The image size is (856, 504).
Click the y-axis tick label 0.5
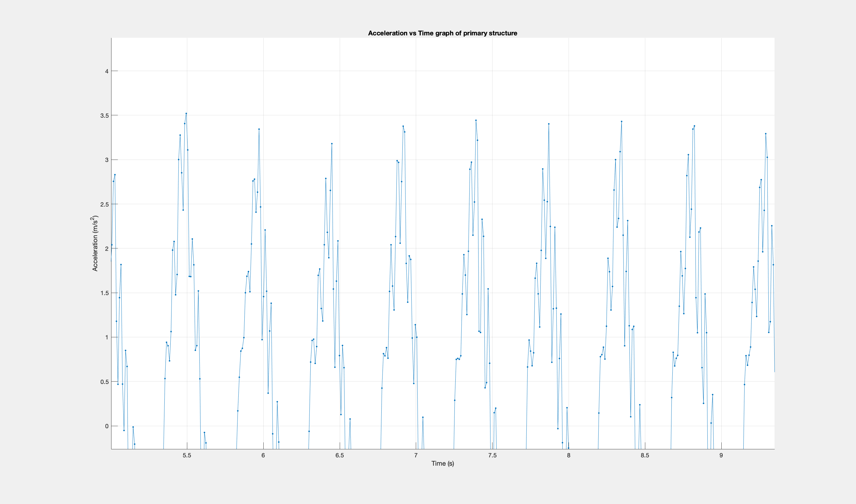[104, 382]
